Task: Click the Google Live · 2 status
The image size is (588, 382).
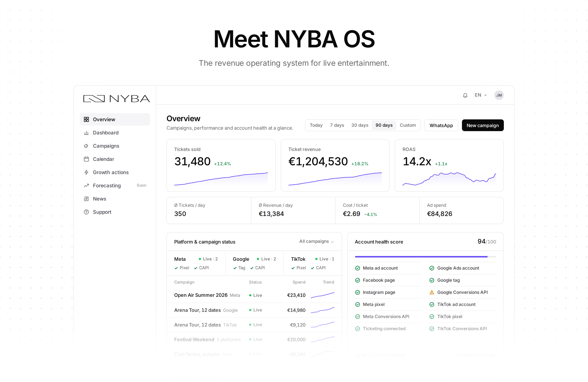Action: (x=266, y=259)
